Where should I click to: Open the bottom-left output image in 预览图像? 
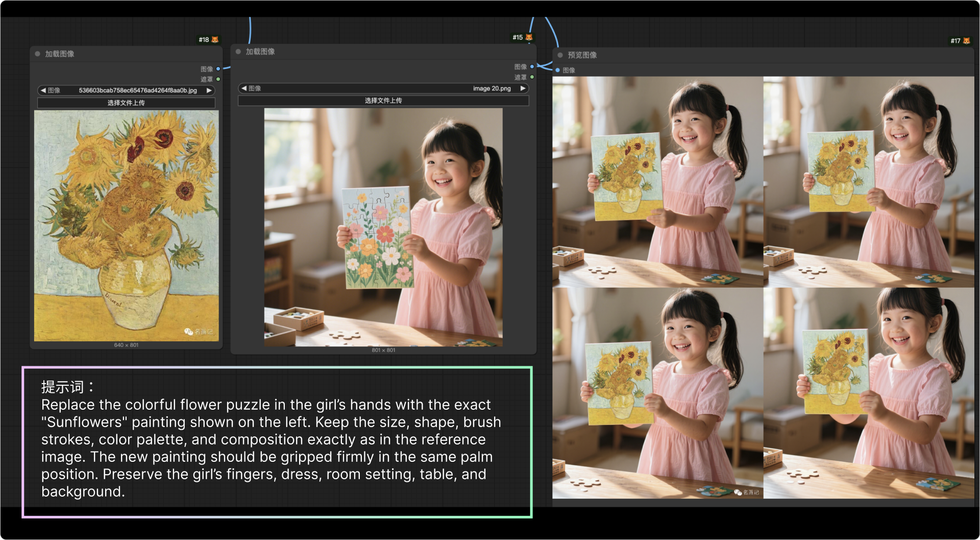[657, 393]
